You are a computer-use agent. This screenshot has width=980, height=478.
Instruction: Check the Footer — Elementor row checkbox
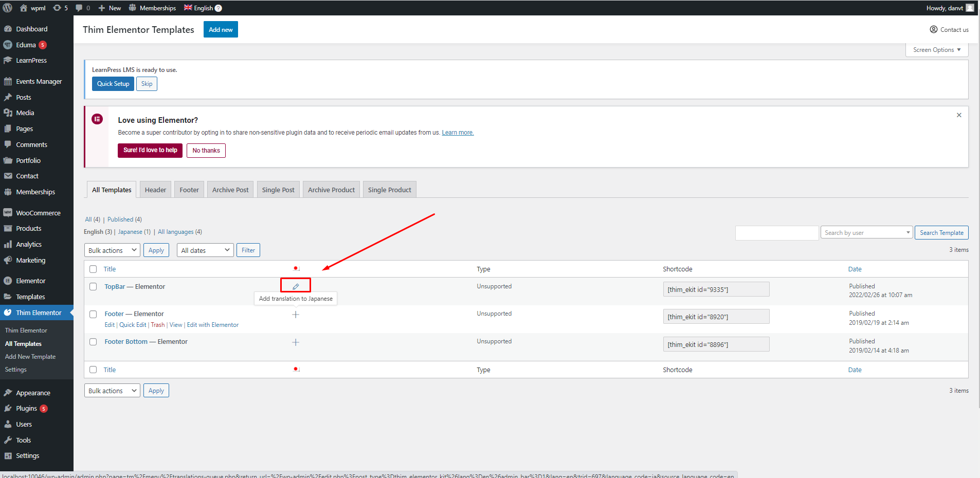click(93, 314)
